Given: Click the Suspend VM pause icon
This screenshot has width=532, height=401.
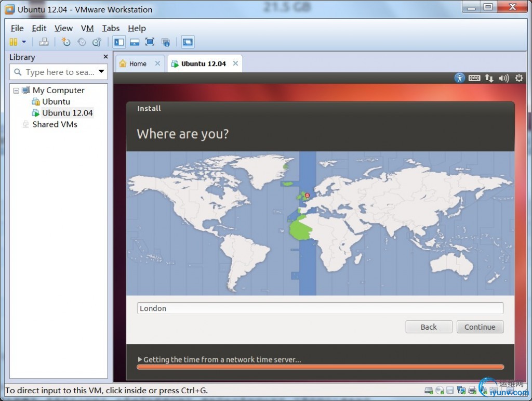Looking at the screenshot, I should pyautogui.click(x=14, y=42).
